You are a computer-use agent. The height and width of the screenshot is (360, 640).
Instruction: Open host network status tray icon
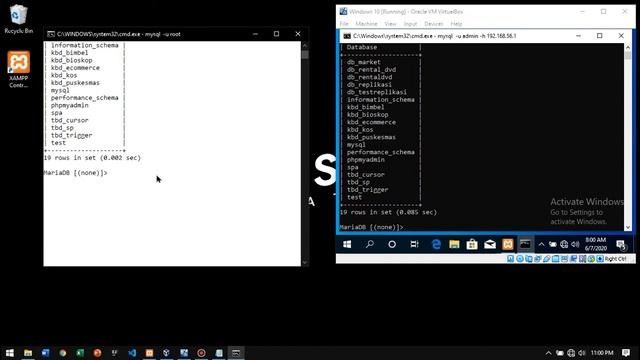(571, 353)
